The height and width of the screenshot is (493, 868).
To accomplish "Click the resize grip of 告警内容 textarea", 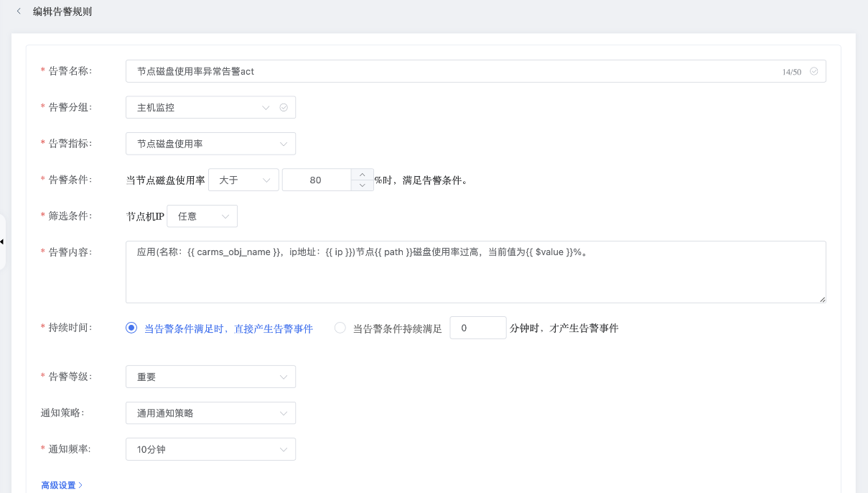I will 822,299.
